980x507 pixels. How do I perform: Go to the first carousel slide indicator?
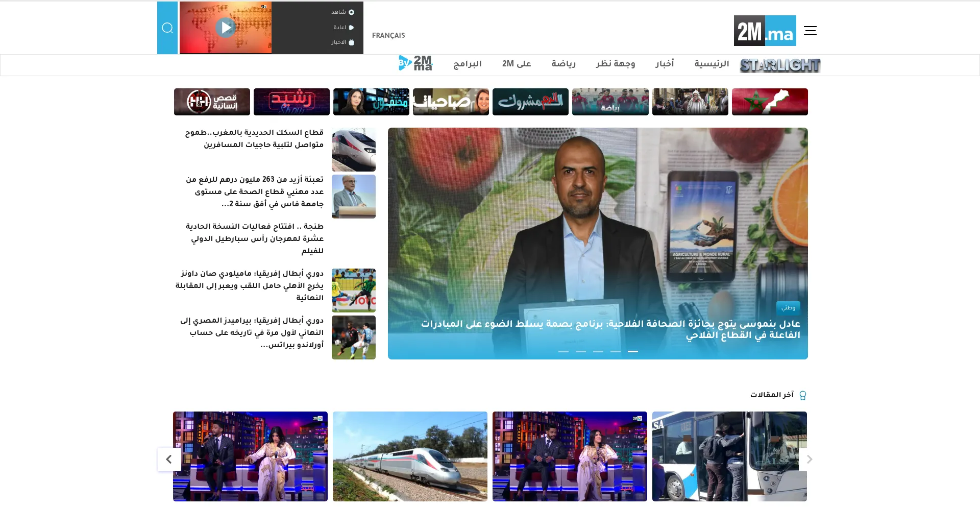(563, 351)
